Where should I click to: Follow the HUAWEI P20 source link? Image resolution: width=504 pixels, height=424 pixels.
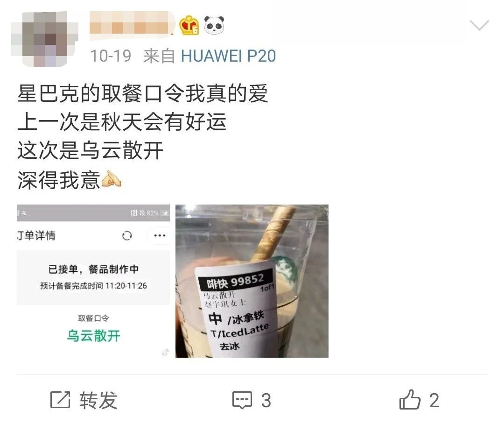(x=228, y=56)
